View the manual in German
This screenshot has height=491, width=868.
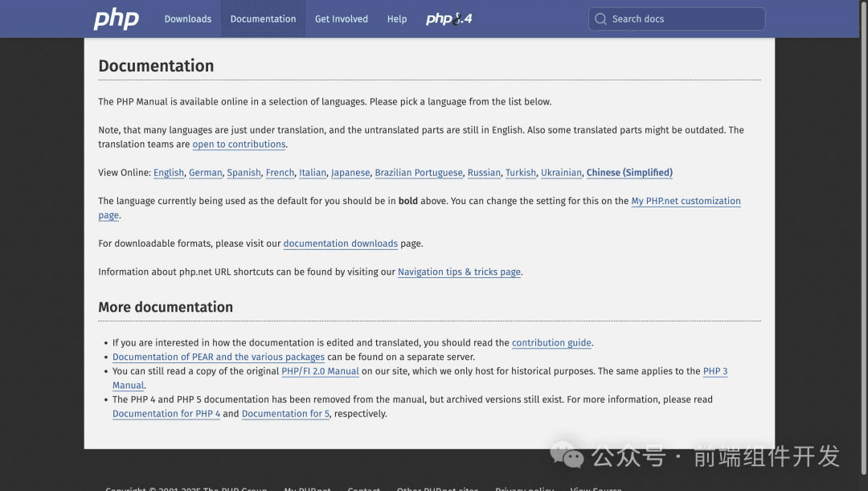pos(206,173)
